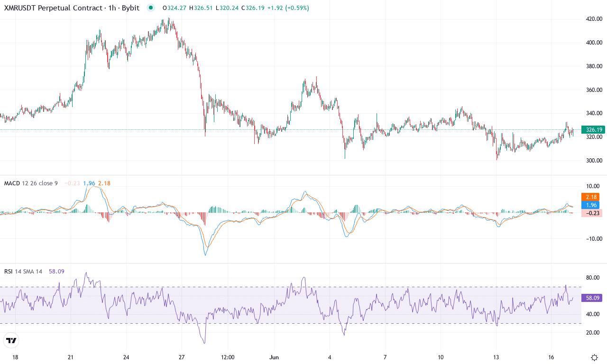Click the pink histogram value -0.23 tag
The width and height of the screenshot is (607, 364).
(x=591, y=213)
